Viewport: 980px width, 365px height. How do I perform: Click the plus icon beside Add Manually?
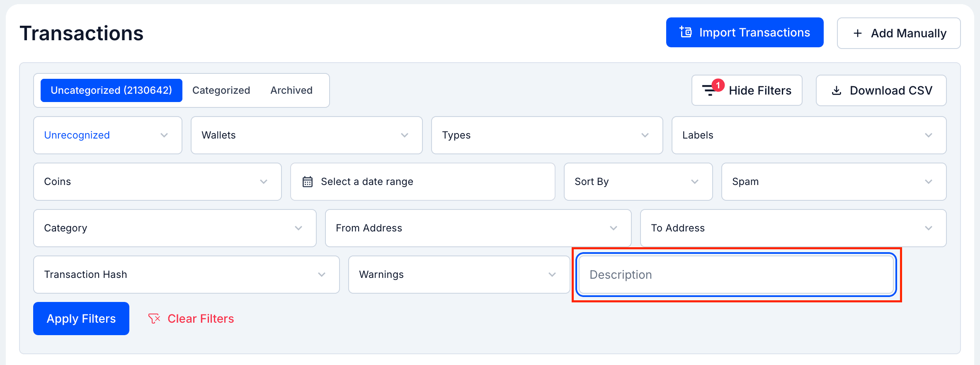(858, 33)
